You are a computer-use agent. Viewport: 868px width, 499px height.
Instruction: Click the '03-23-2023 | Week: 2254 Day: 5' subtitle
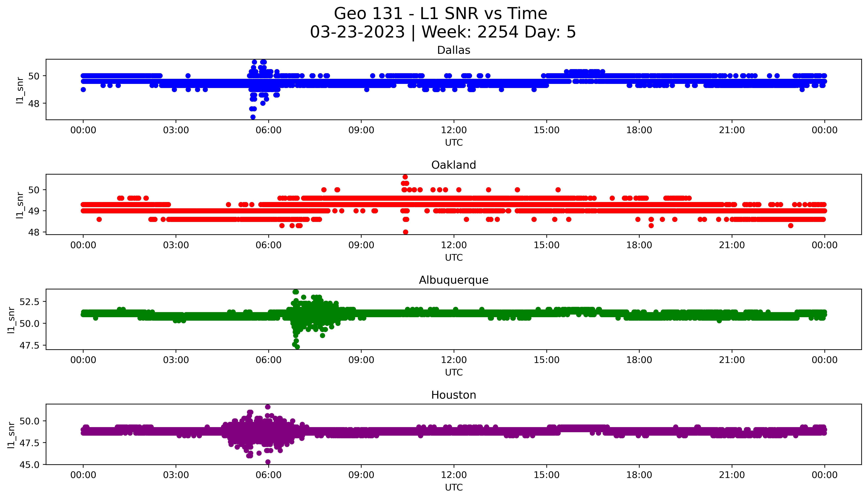(x=443, y=32)
